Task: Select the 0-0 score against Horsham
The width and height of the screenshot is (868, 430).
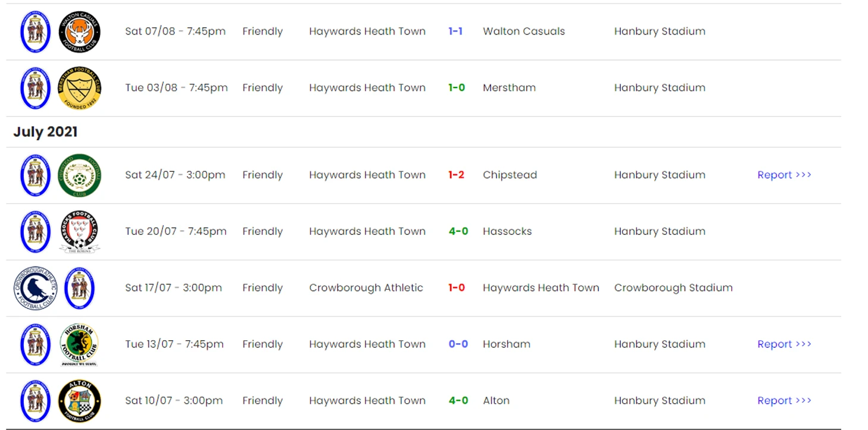Action: [458, 344]
